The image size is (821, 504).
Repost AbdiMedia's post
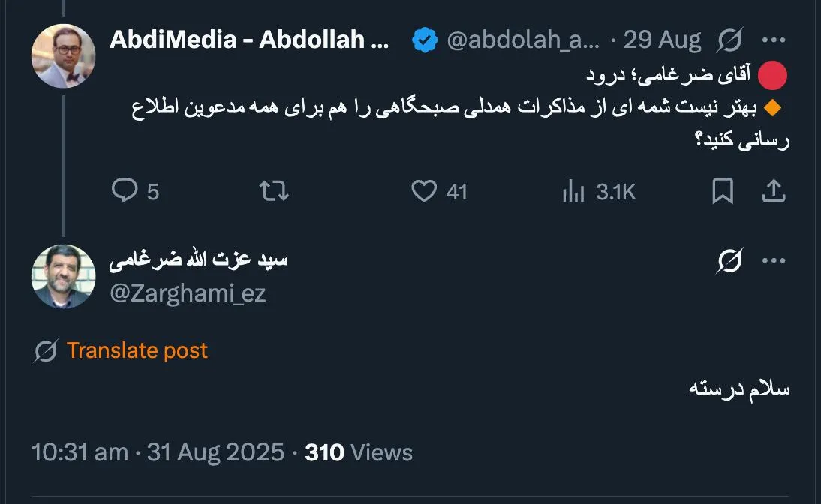[274, 192]
